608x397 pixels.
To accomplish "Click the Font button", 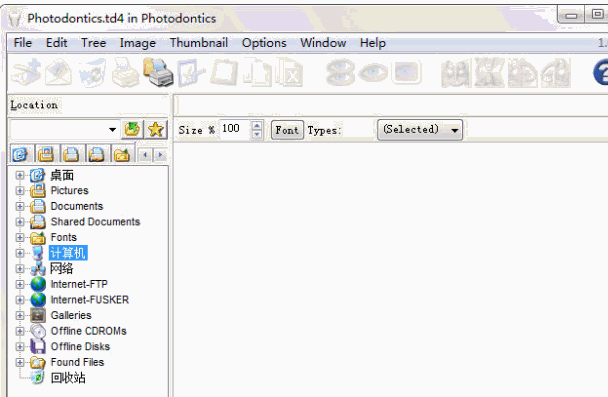I will 287,130.
